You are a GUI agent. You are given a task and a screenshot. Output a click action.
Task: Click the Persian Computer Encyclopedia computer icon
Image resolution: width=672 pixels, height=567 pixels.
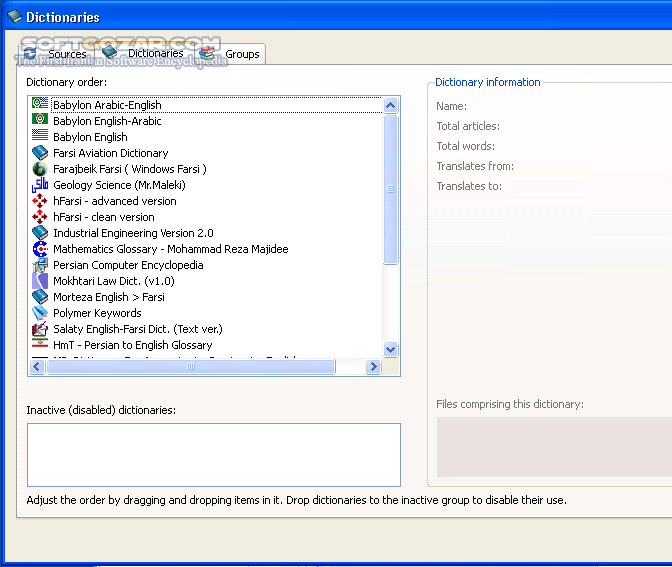click(40, 265)
